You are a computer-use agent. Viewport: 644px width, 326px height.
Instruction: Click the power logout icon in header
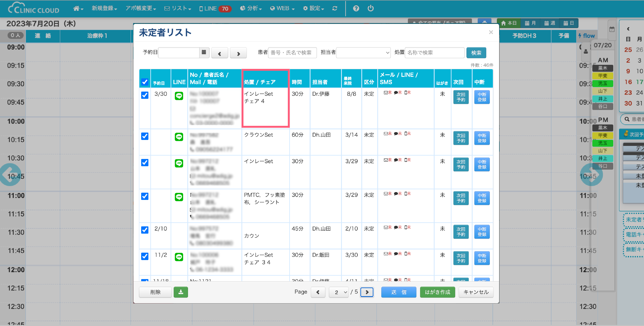[371, 8]
